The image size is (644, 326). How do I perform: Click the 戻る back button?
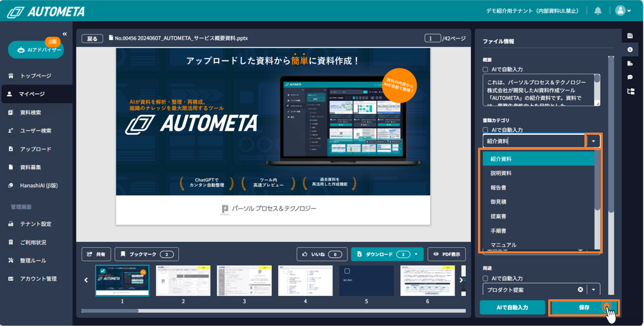point(92,38)
